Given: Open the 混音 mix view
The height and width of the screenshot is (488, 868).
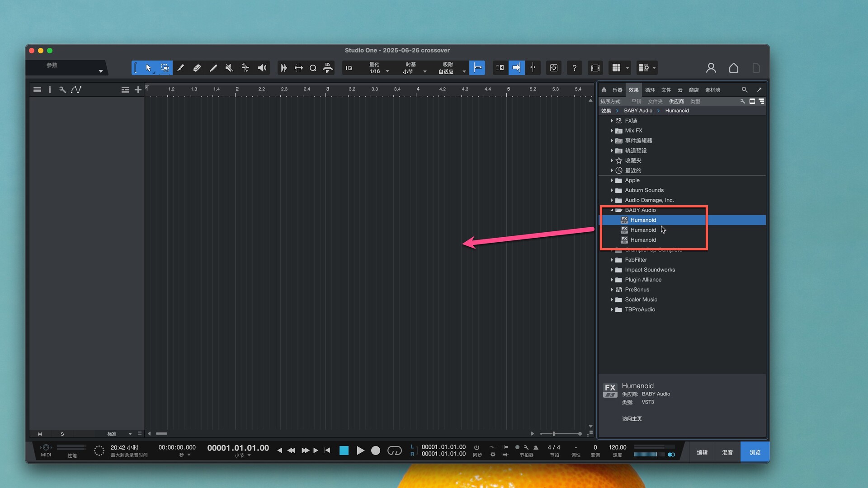Looking at the screenshot, I should (727, 452).
